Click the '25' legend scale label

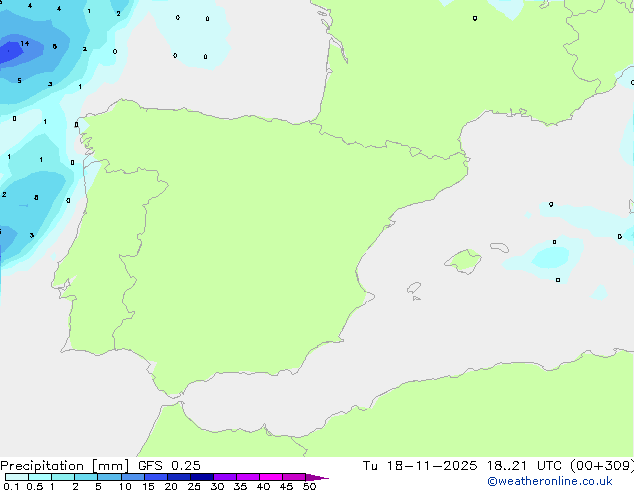pyautogui.click(x=194, y=486)
